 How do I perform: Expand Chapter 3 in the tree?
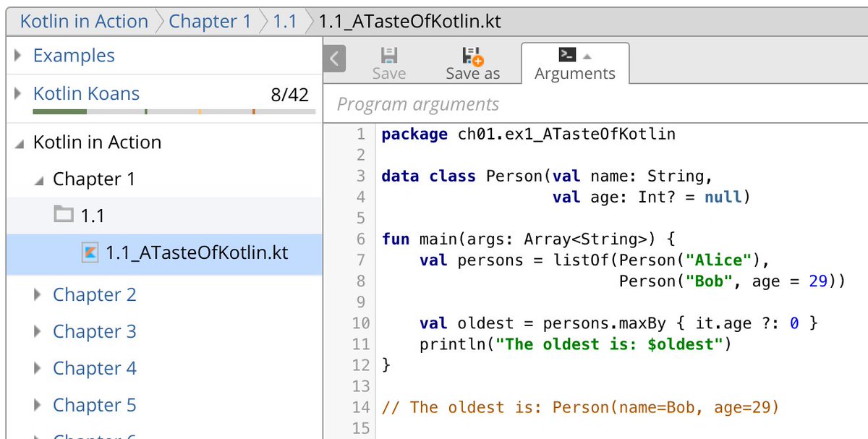click(38, 332)
